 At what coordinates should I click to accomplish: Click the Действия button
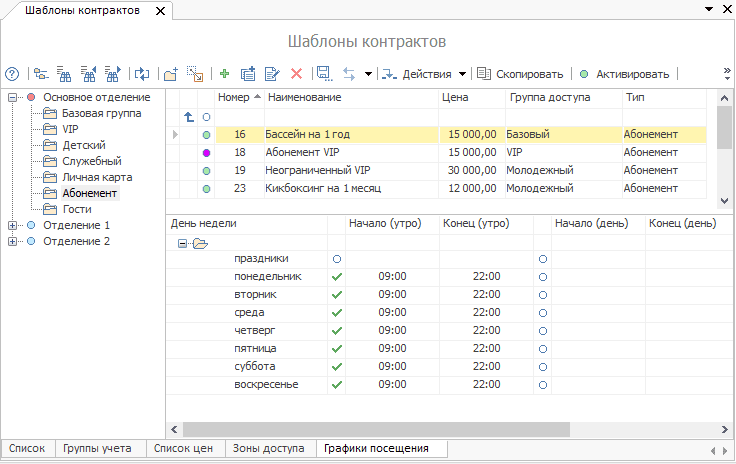pyautogui.click(x=417, y=74)
